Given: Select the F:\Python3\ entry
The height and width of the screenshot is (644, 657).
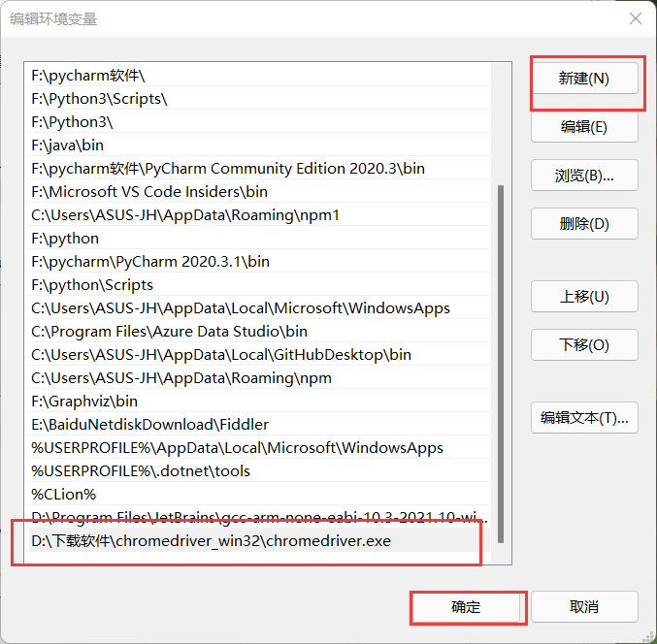Looking at the screenshot, I should [257, 122].
